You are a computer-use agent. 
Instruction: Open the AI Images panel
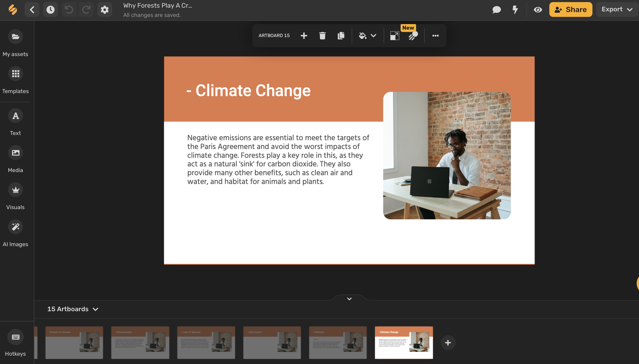(15, 227)
